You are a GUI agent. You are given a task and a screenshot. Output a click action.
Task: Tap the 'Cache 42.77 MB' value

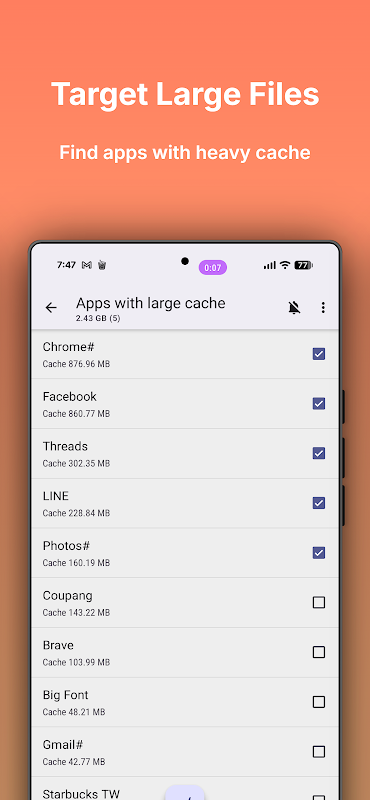pyautogui.click(x=74, y=762)
